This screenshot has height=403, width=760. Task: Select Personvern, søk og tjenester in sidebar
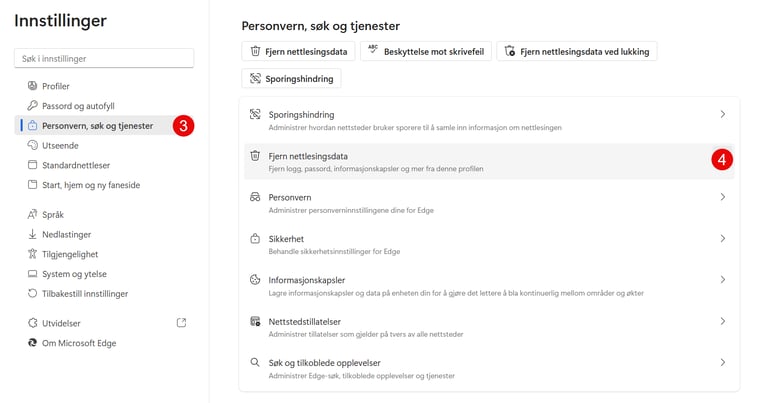coord(97,126)
